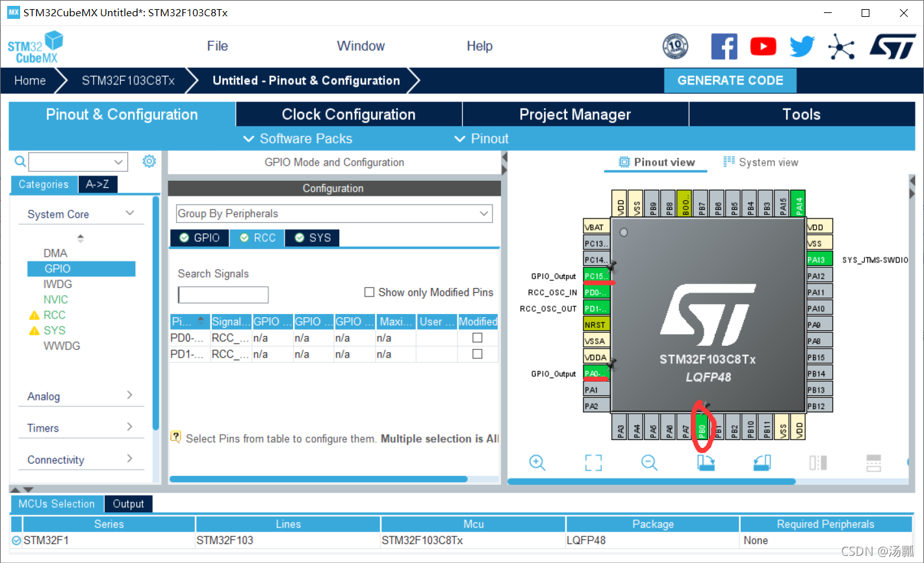The image size is (924, 563).
Task: Click the ST logo in the top right
Action: click(x=893, y=46)
